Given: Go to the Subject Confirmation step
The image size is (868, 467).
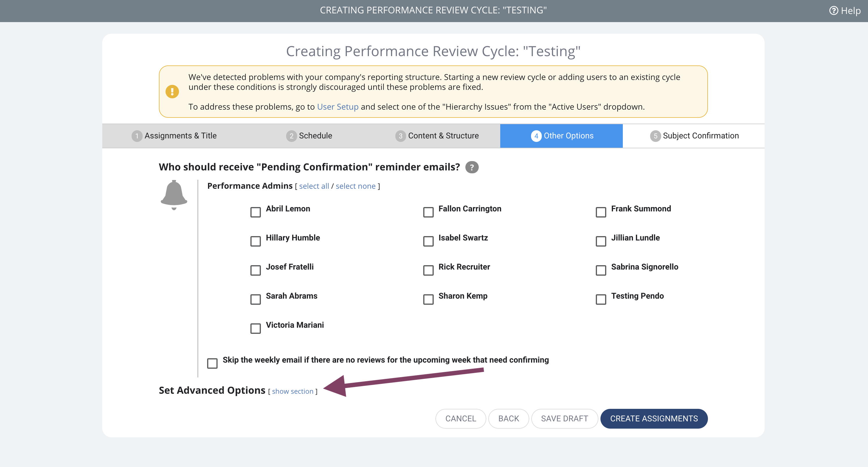Looking at the screenshot, I should click(x=694, y=136).
